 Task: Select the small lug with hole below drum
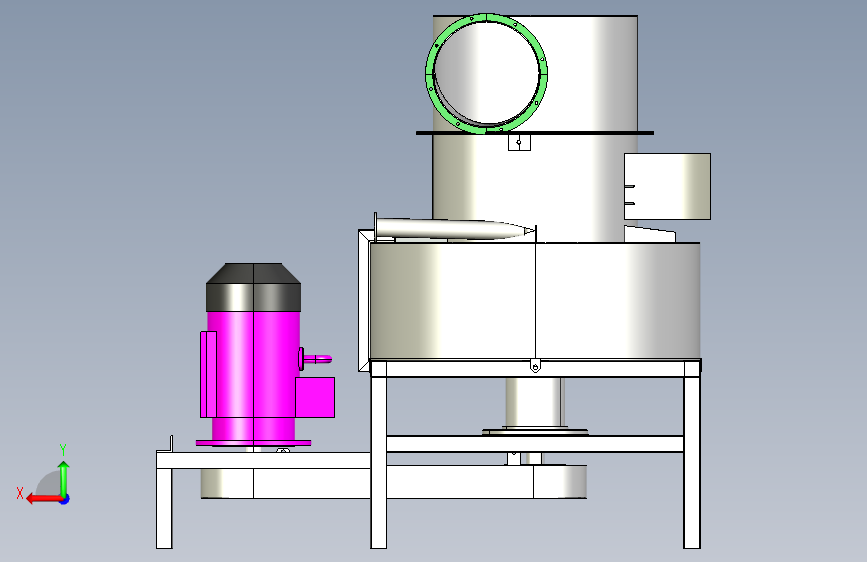(535, 366)
